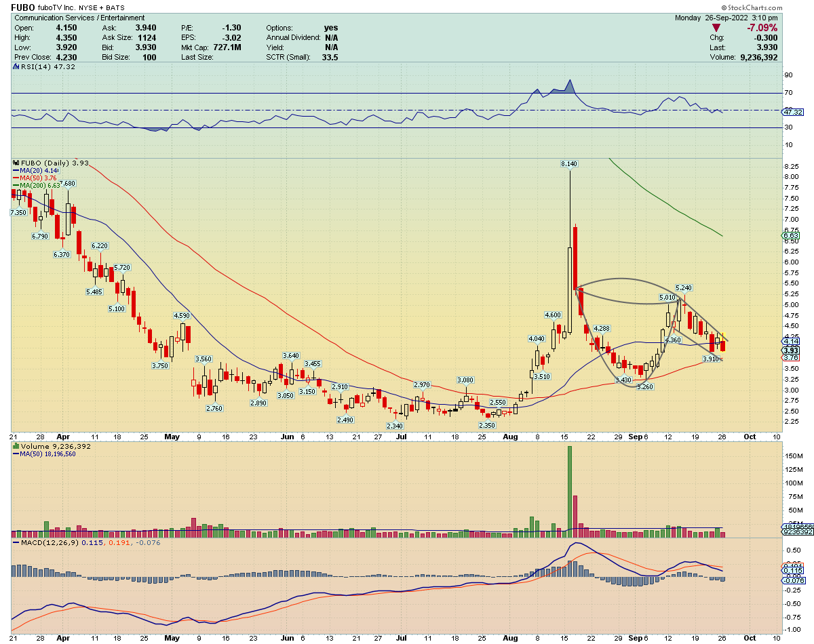Click the blue RSI indicator icon beside RSI(14)
The image size is (814, 644).
(16, 67)
